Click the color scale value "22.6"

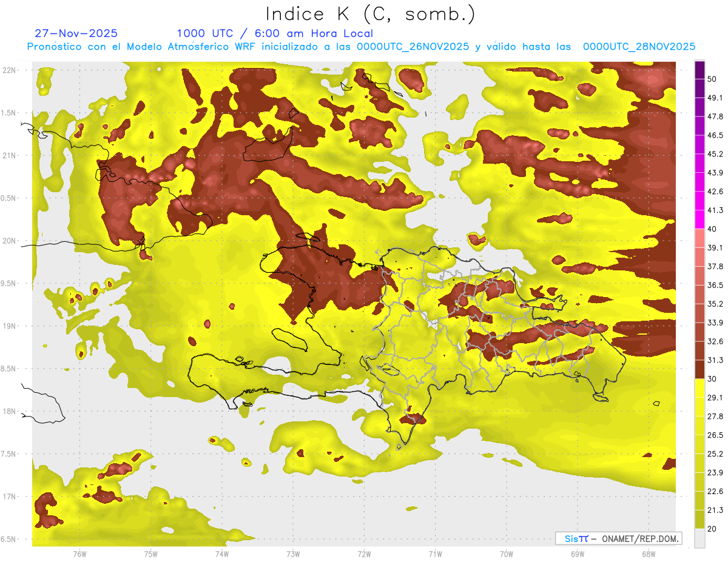tap(715, 492)
